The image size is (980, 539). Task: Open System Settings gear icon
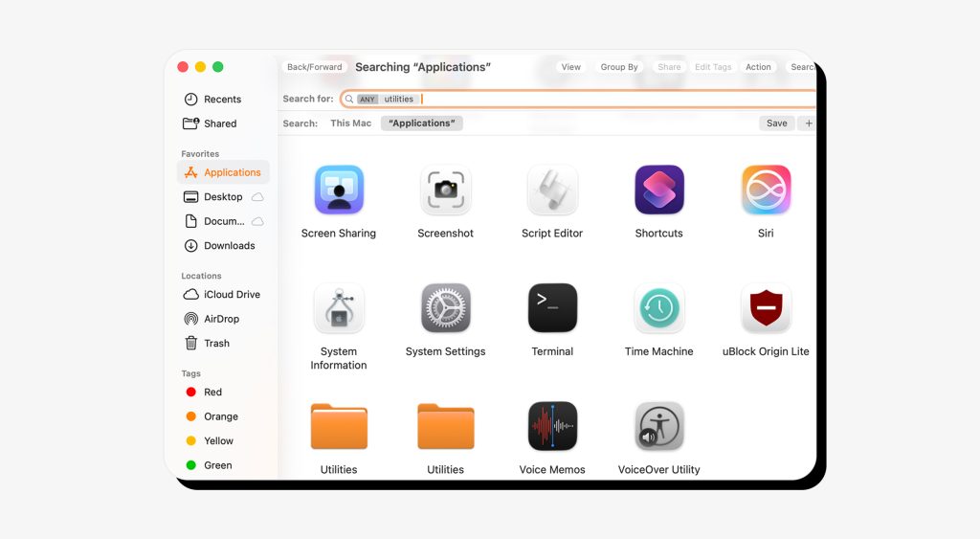tap(445, 308)
